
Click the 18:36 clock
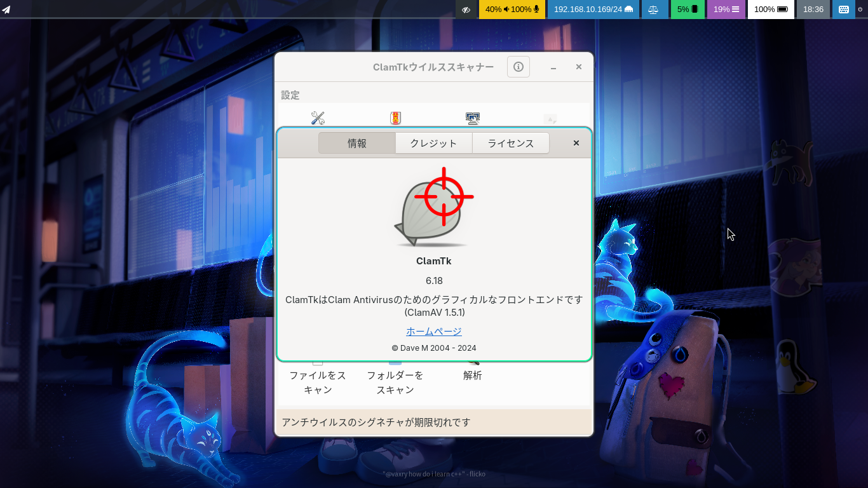pos(813,10)
